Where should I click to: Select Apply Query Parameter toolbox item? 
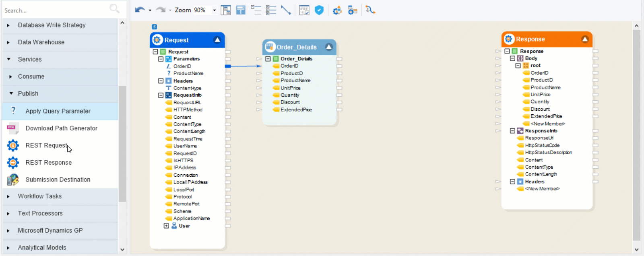pyautogui.click(x=58, y=111)
